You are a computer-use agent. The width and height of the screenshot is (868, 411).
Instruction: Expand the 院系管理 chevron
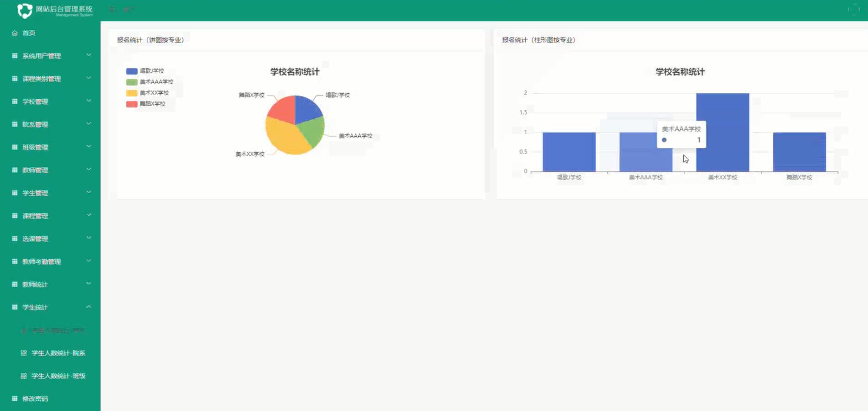click(x=89, y=124)
